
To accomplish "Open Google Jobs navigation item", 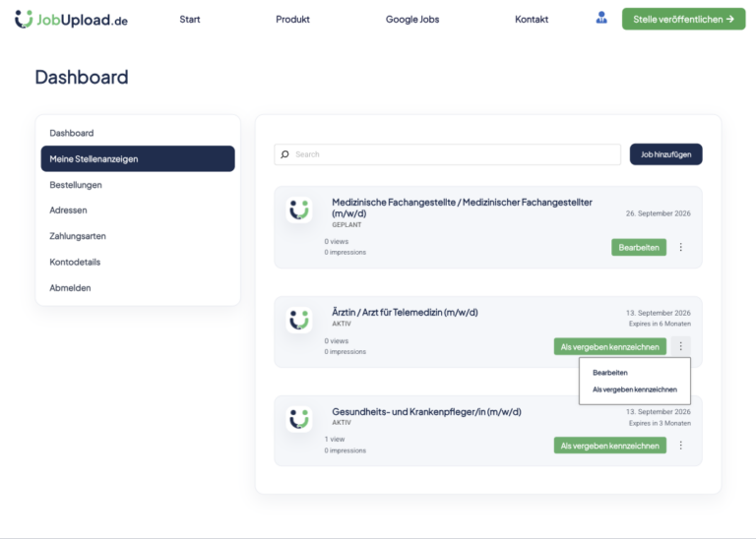I will [412, 20].
